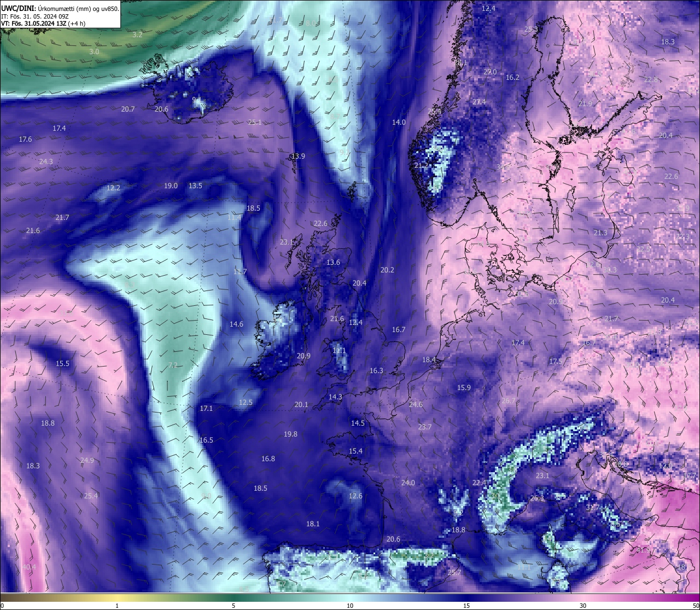The image size is (700, 610).
Task: Click the 'UWC/DINI: Úrkomumætti (mm) og uv850.' title
Action: [x=60, y=9]
